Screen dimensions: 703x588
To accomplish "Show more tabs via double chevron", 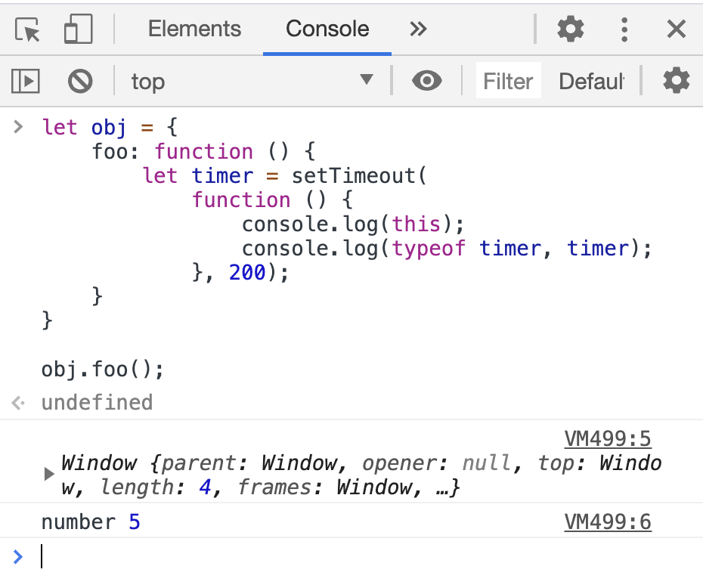I will pos(418,29).
